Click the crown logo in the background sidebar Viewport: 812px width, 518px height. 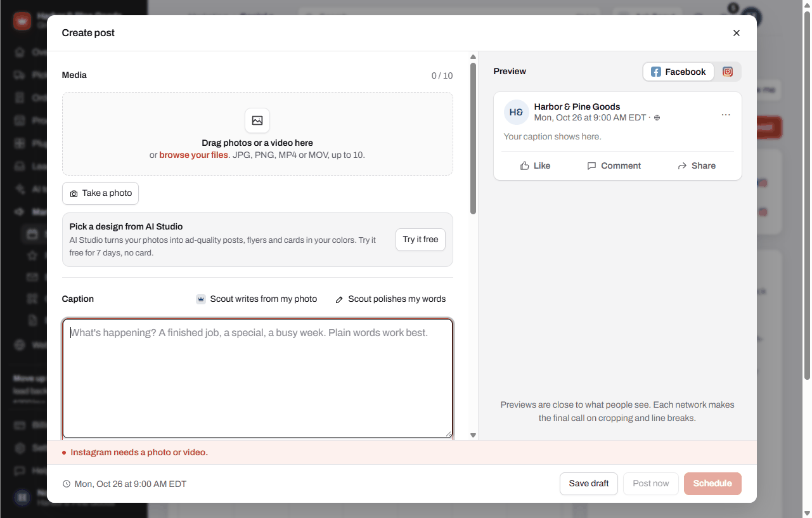click(22, 20)
